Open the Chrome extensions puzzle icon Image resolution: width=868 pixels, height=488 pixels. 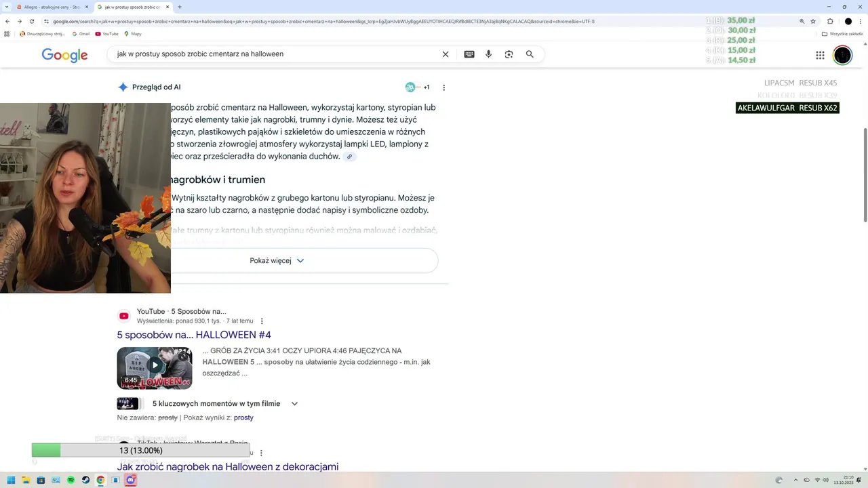tap(830, 21)
